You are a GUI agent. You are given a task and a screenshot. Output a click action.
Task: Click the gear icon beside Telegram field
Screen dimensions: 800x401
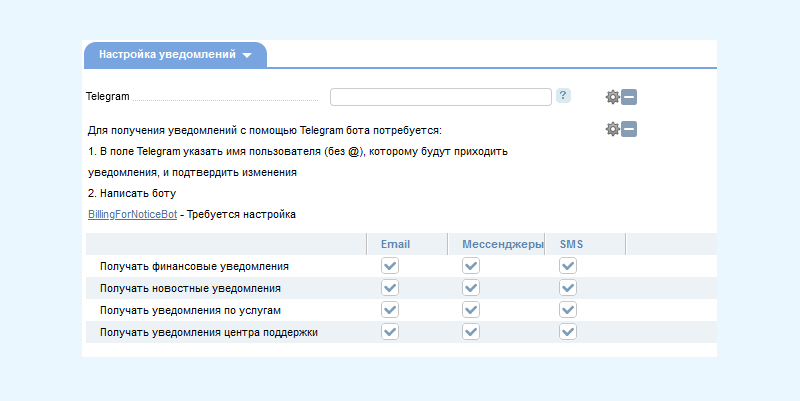[612, 97]
